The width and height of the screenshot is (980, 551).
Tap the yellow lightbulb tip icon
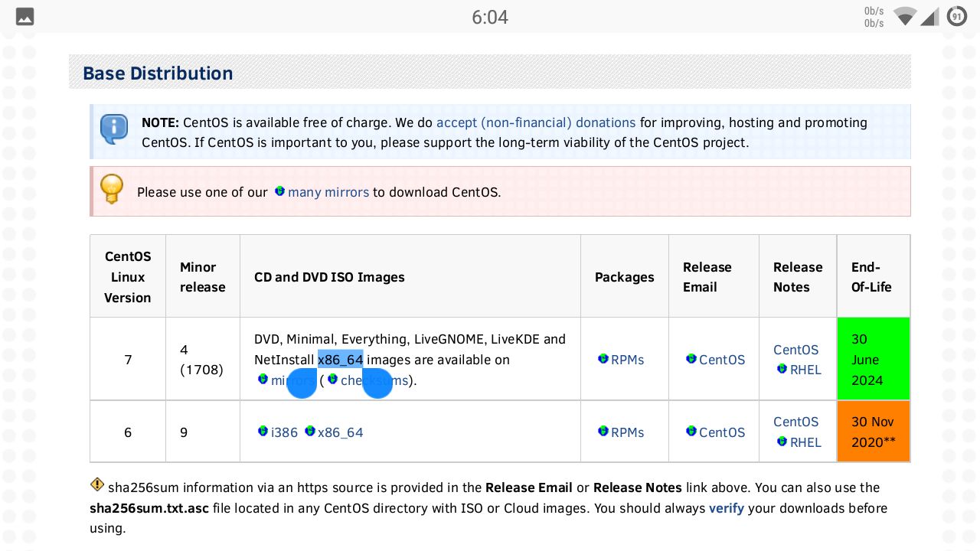coord(112,189)
